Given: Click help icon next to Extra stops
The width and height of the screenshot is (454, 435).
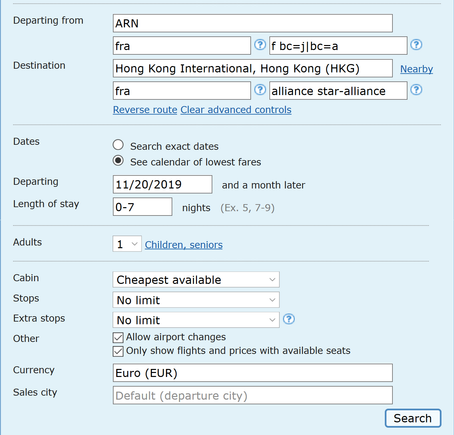Looking at the screenshot, I should [289, 319].
